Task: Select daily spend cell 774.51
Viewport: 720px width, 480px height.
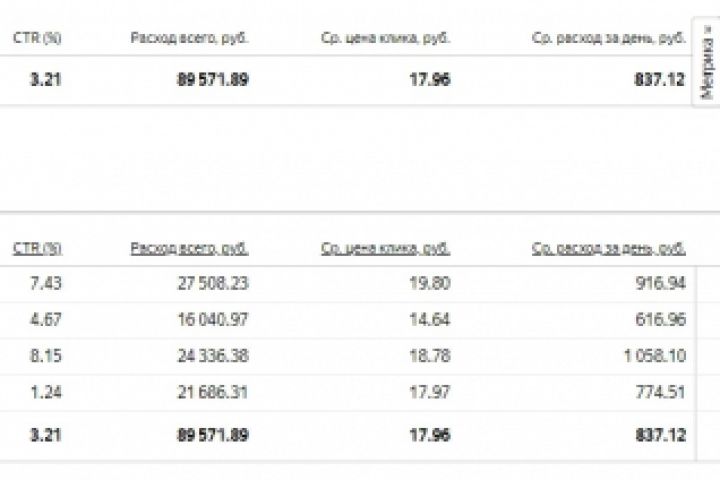Action: click(x=660, y=392)
